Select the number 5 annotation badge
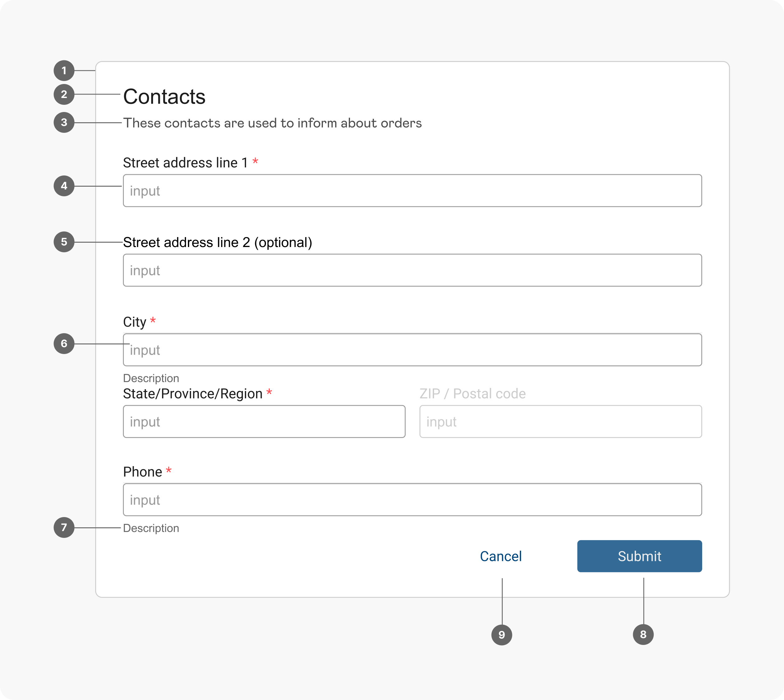Viewport: 784px width, 700px height. pos(64,242)
